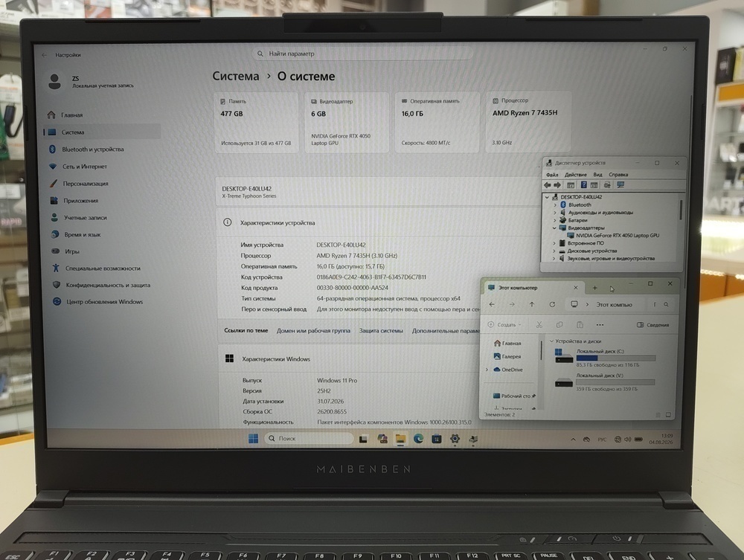Viewport: 744px width, 560px height.
Task: Open the See more dots in Explorer toolbar
Action: point(600,325)
